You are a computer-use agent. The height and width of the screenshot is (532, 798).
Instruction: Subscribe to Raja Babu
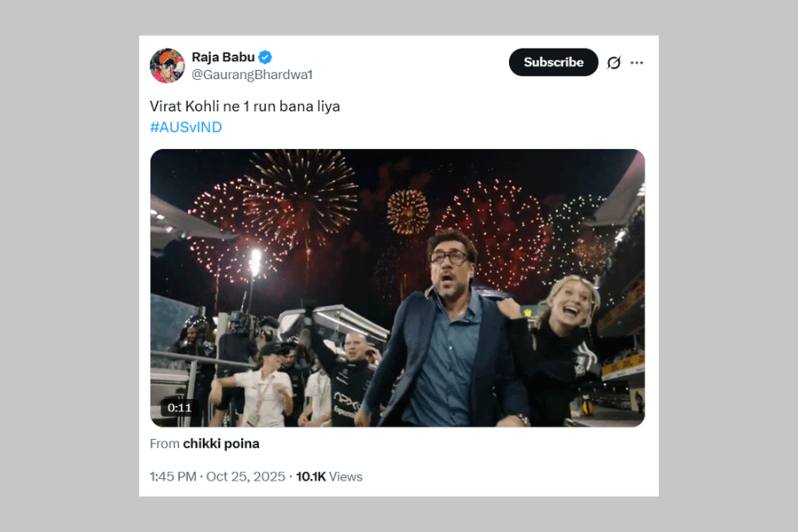click(x=553, y=62)
